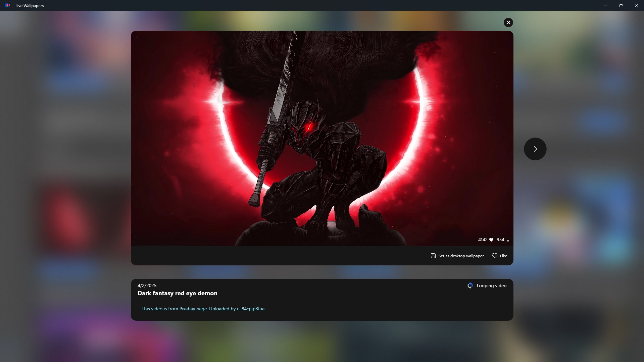
Task: Click the 4142 likes counter
Action: pos(483,240)
